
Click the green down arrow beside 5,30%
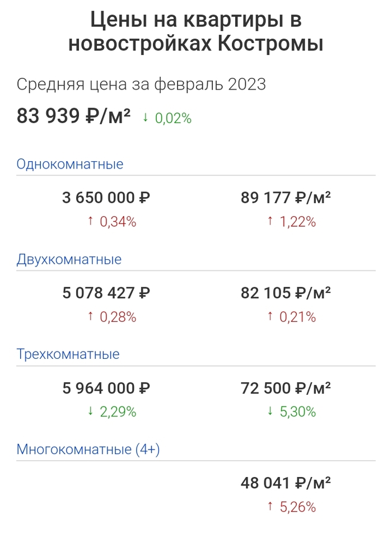tap(270, 412)
